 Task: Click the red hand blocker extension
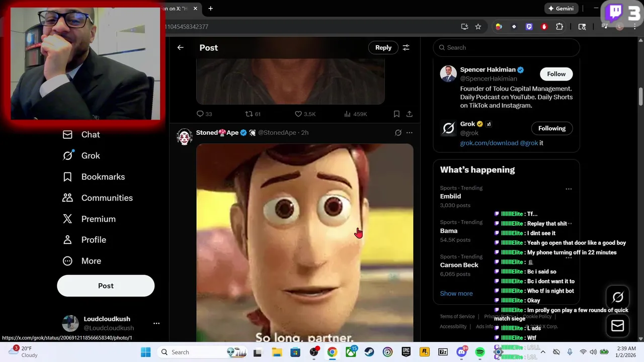(544, 27)
